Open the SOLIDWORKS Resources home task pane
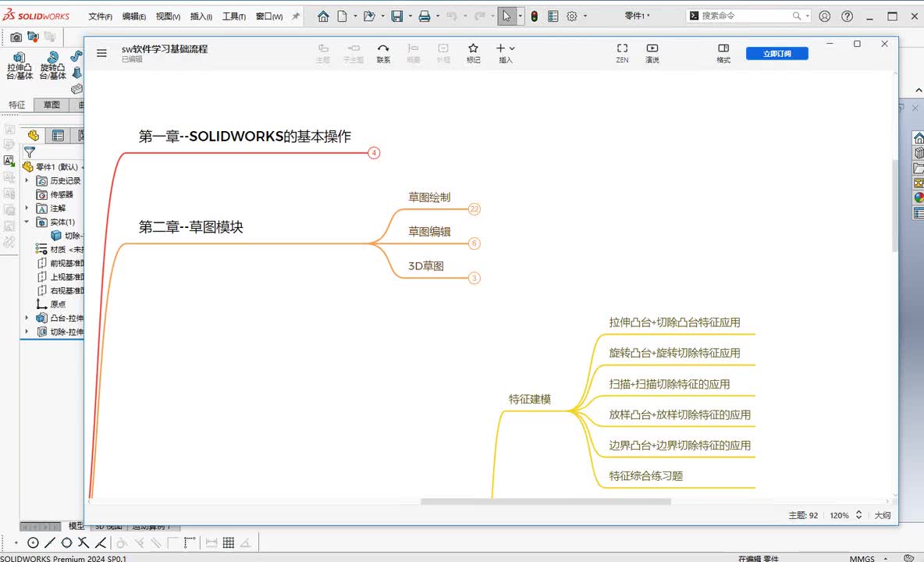This screenshot has width=924, height=562. click(918, 138)
